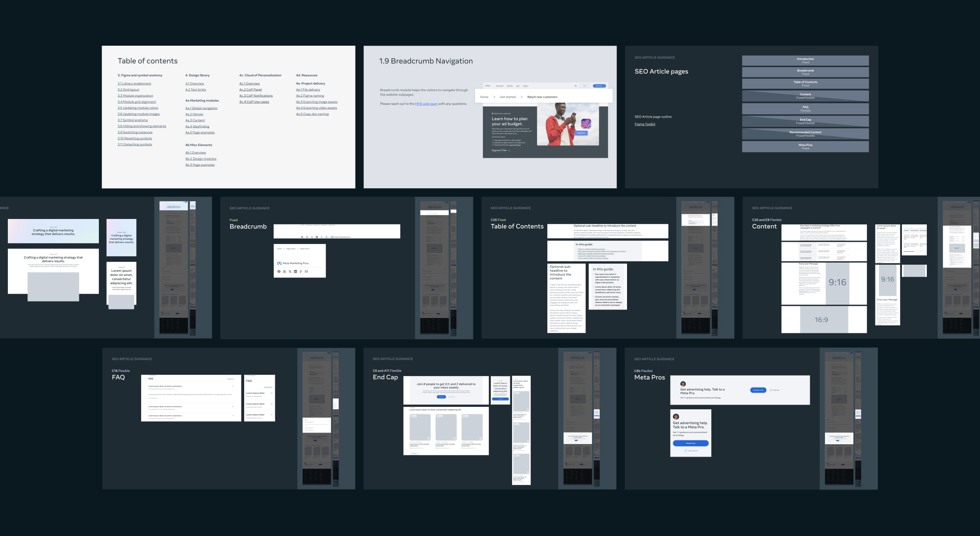
Task: Click the X share icon in mobile breadcrumb
Action: [290, 271]
